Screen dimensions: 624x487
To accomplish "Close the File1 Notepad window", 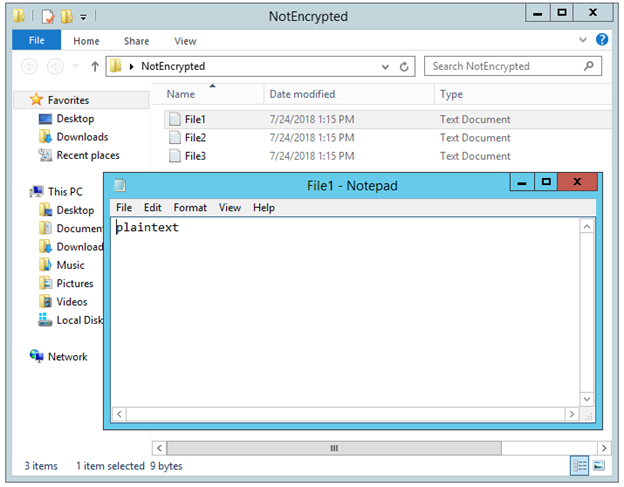I will (x=577, y=182).
